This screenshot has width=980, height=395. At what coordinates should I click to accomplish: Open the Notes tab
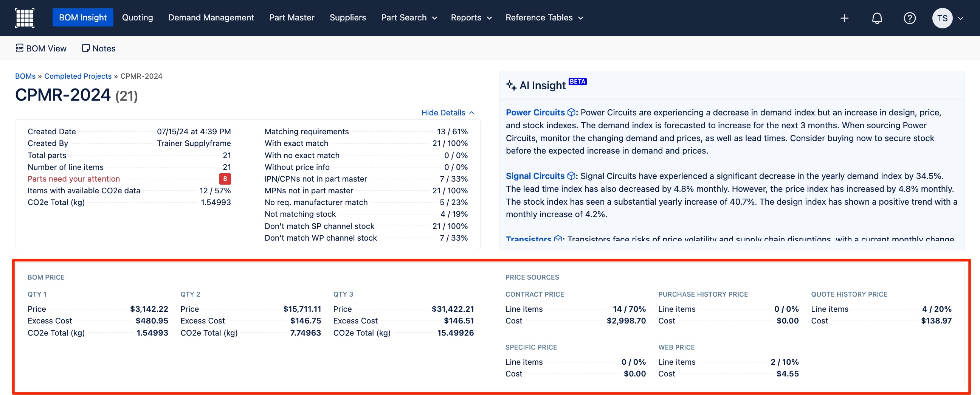click(x=99, y=48)
